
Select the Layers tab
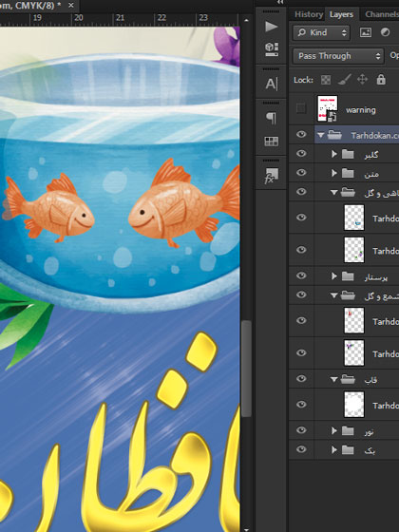point(341,14)
